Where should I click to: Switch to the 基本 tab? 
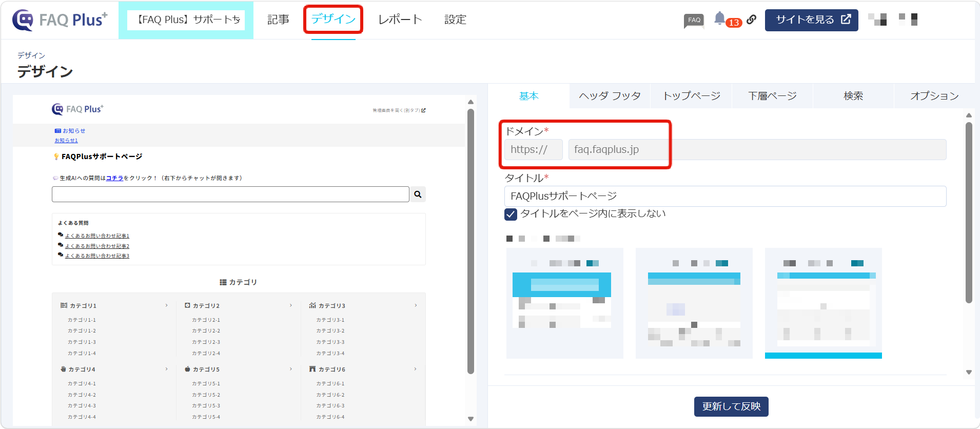tap(529, 96)
